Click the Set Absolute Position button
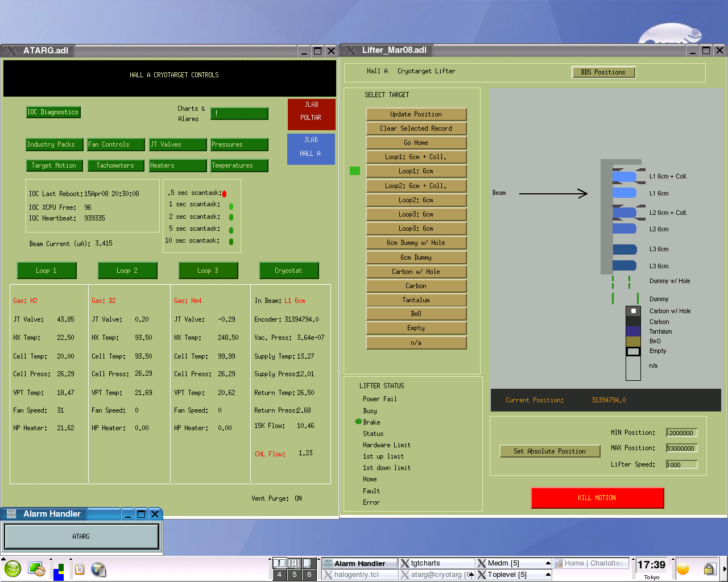728x582 pixels. pyautogui.click(x=550, y=451)
